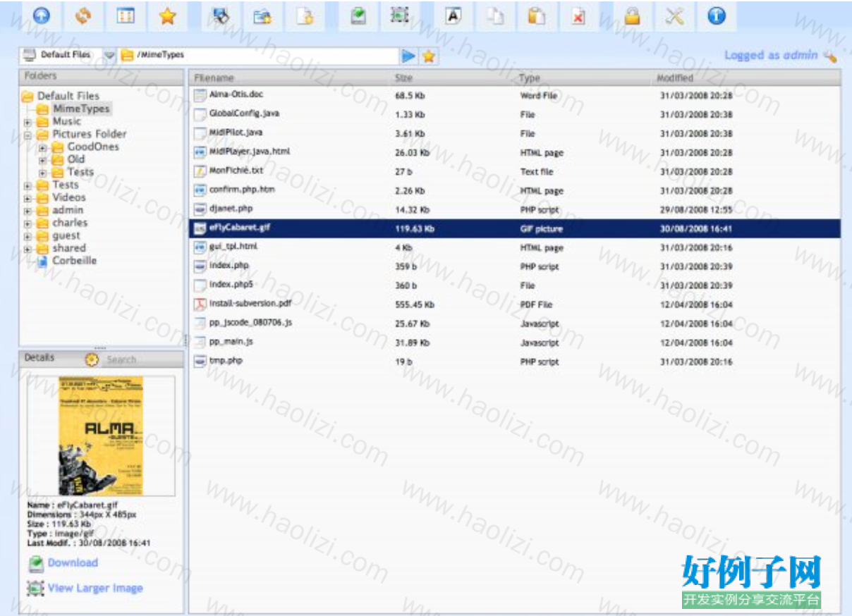
Task: Sort files by the Filename column header
Action: click(x=214, y=78)
